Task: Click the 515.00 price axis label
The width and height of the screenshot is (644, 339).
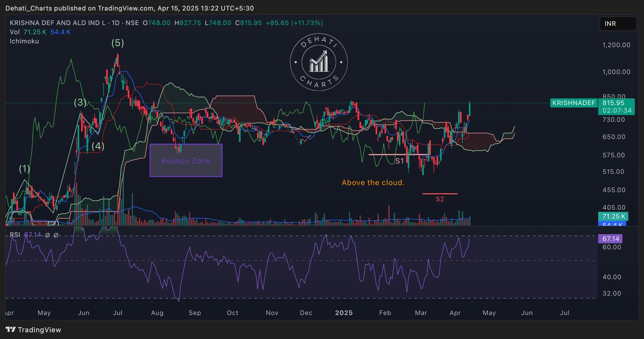Action: 613,172
